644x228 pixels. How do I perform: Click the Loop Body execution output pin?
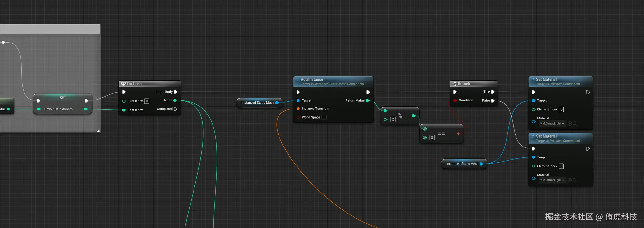(176, 92)
